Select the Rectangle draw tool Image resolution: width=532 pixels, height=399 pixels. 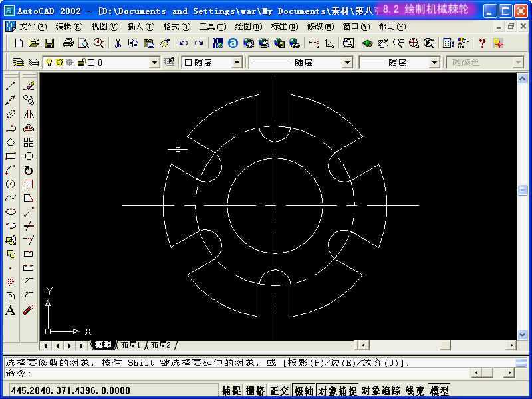(11, 156)
